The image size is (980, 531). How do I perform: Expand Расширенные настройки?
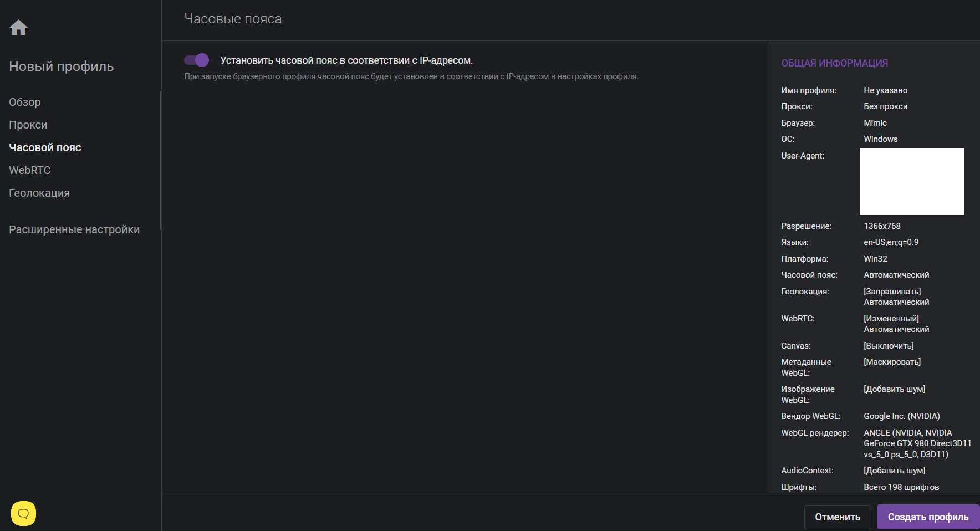click(74, 229)
